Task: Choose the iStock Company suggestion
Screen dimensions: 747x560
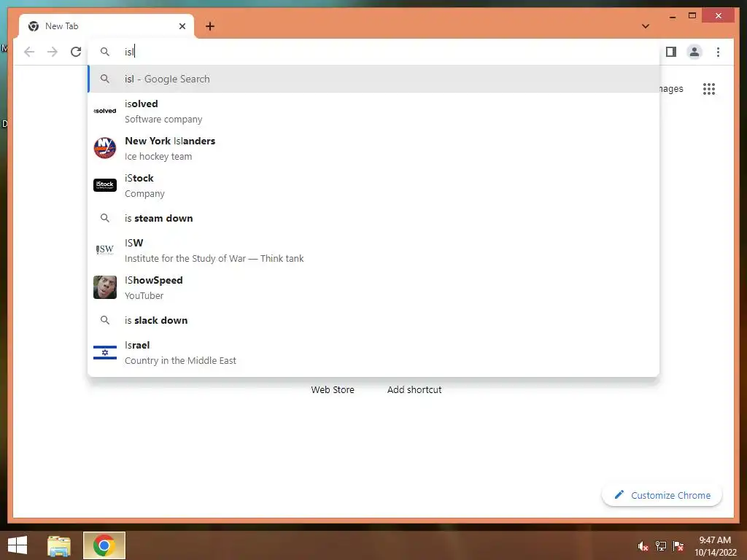Action: click(x=374, y=185)
